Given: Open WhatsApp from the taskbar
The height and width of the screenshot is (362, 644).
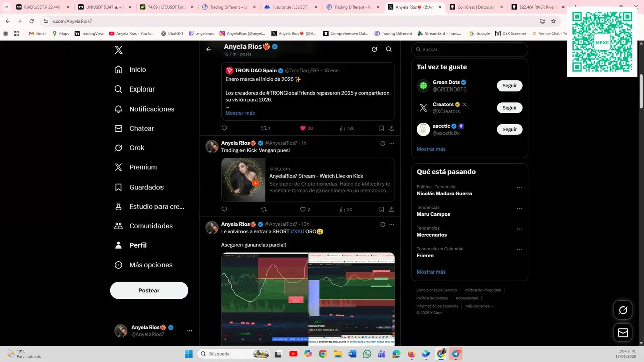Looking at the screenshot, I should pyautogui.click(x=367, y=354).
